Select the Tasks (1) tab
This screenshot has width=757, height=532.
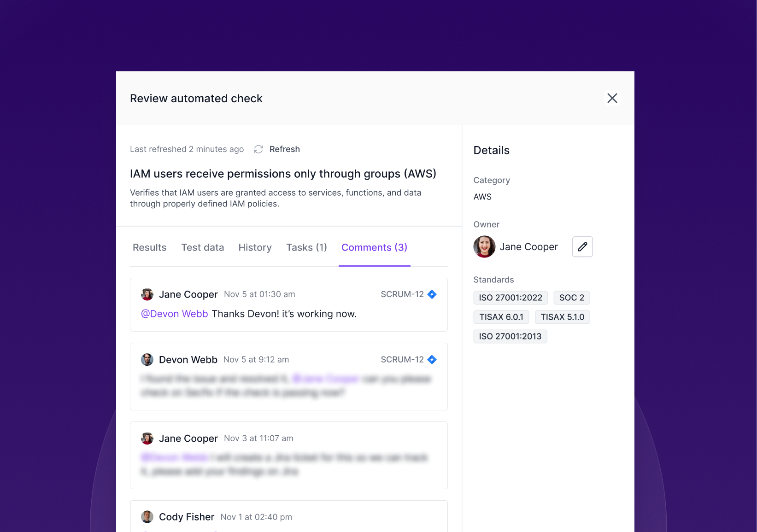click(306, 247)
